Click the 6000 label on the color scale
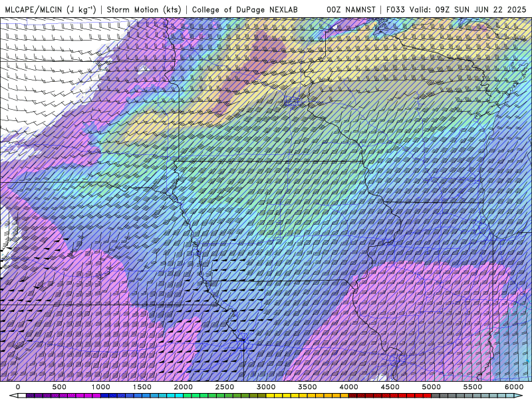Viewport: 532px width, 399px height. (514, 387)
